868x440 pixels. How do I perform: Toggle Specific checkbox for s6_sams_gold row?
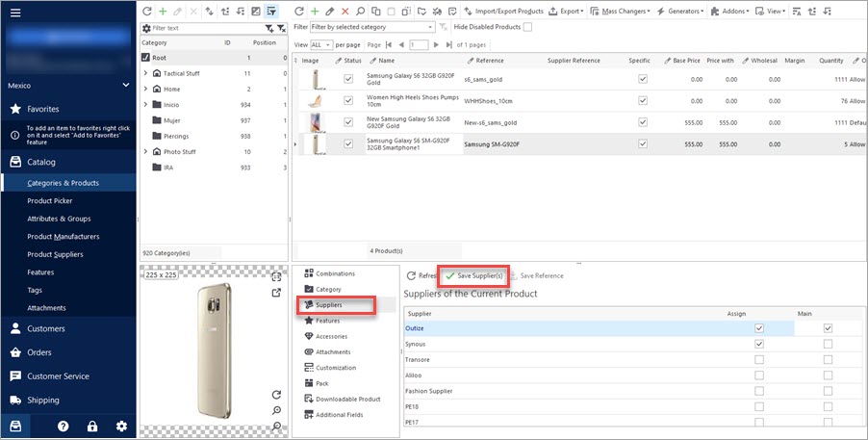pyautogui.click(x=643, y=79)
